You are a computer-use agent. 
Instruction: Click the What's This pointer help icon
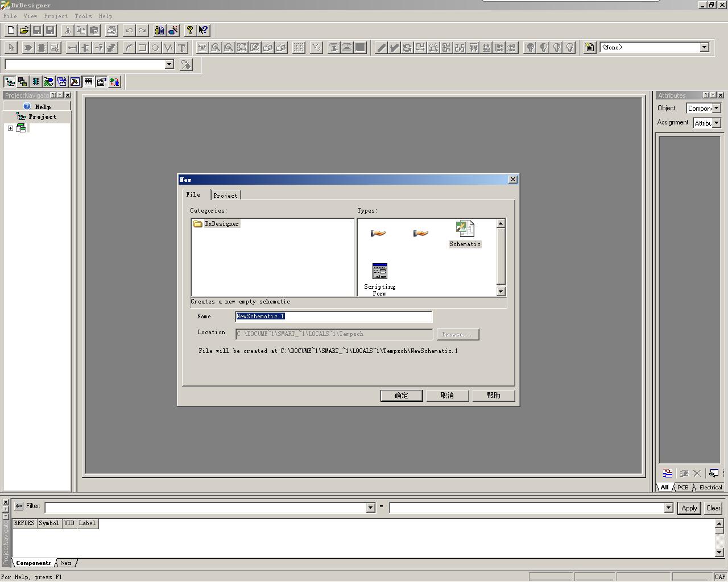coord(203,30)
